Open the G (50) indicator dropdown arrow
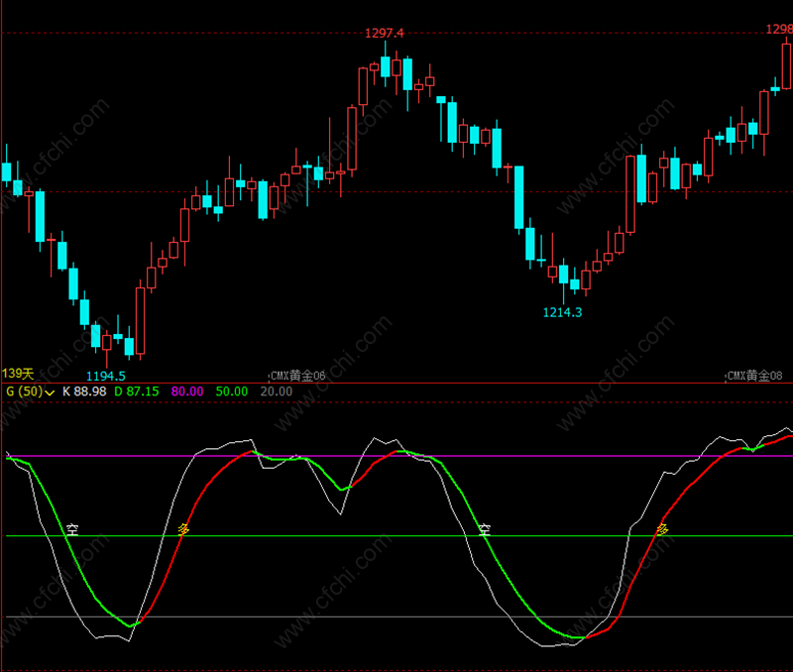This screenshot has height=672, width=793. point(50,392)
